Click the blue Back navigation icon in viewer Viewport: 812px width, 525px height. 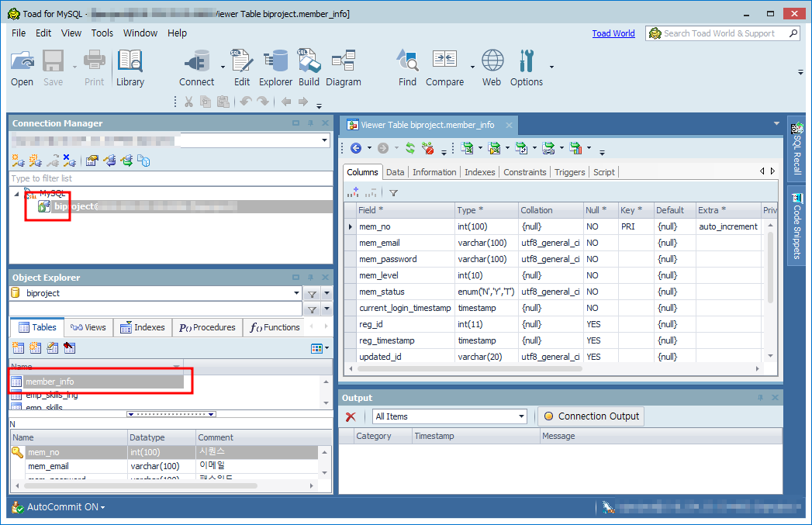[356, 149]
